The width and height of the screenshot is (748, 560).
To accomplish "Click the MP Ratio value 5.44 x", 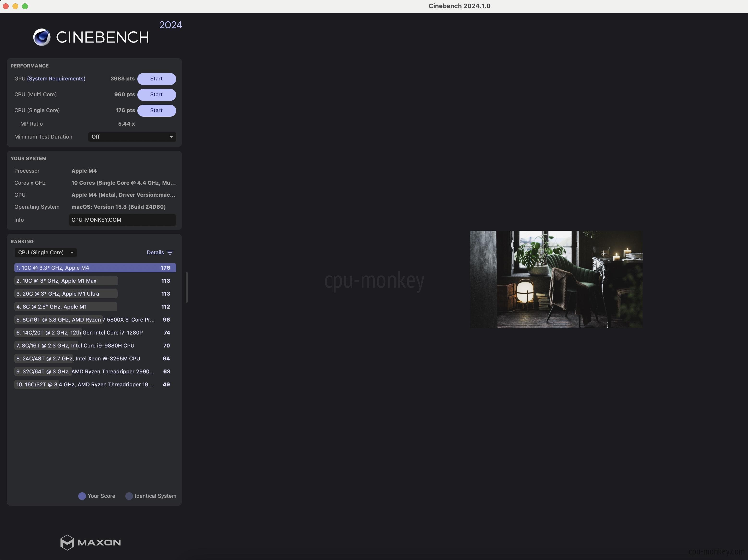I will (127, 124).
